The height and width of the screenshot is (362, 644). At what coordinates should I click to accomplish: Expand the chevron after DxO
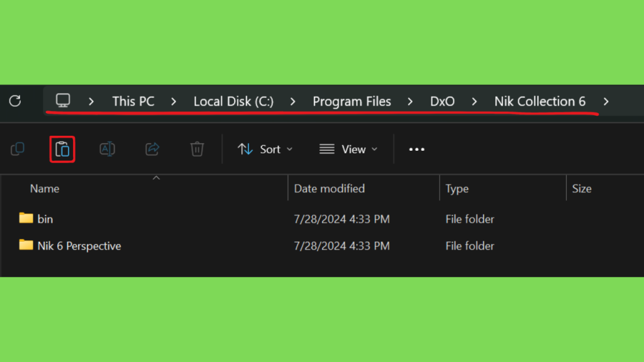(x=474, y=101)
